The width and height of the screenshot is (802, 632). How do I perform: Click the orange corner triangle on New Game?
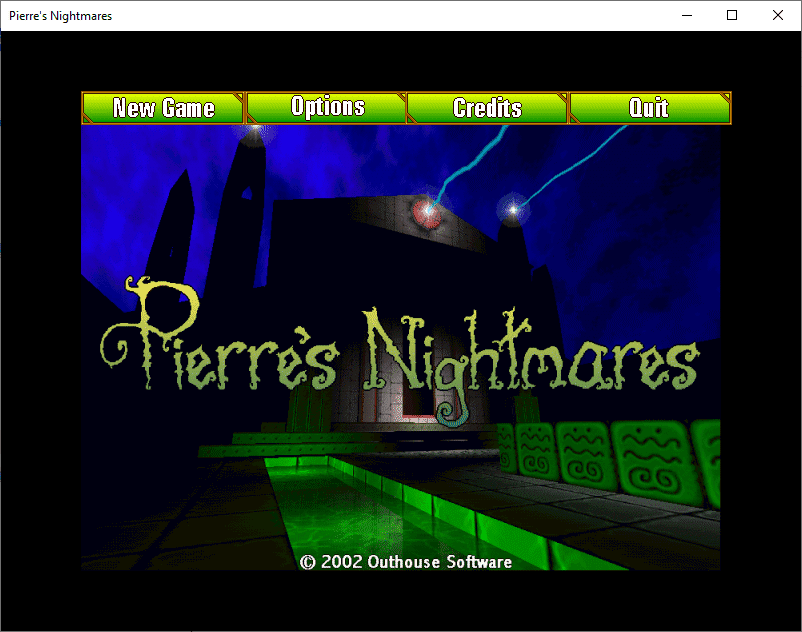[x=236, y=99]
